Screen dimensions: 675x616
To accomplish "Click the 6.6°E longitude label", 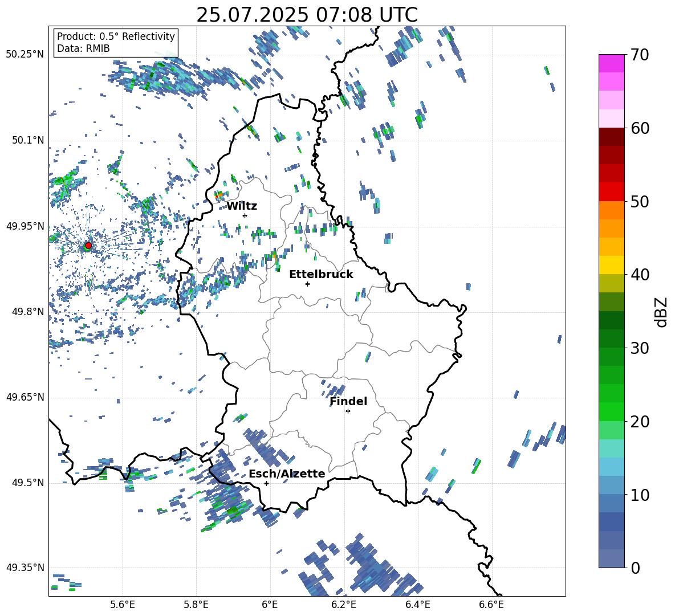I will pos(491,605).
